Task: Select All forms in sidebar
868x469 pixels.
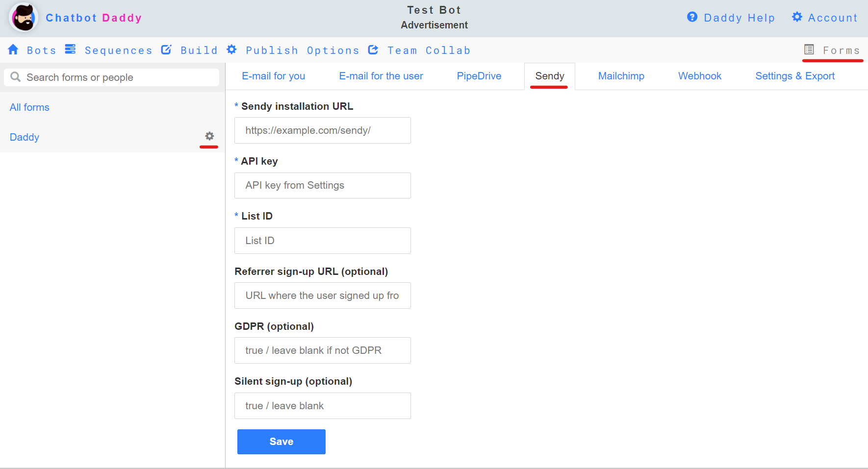Action: [x=29, y=107]
